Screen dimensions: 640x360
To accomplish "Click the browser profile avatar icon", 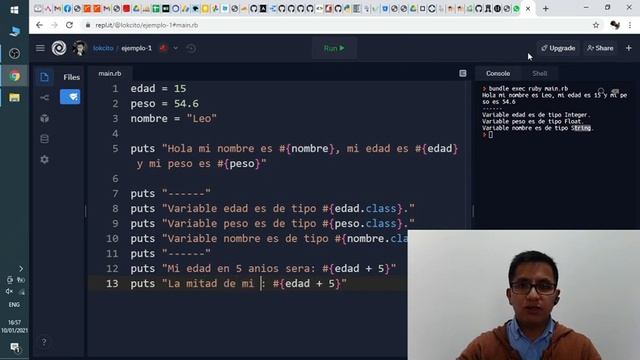I will click(x=615, y=25).
